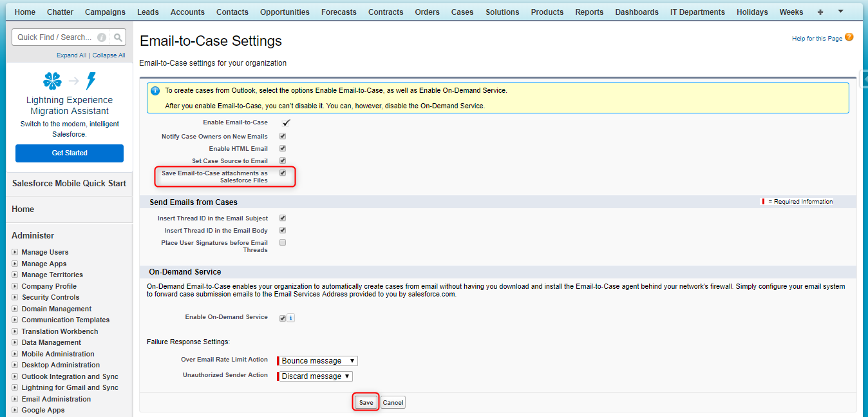This screenshot has height=417, width=868.
Task: Click info icon beside Enable On-Demand Service
Action: 290,318
